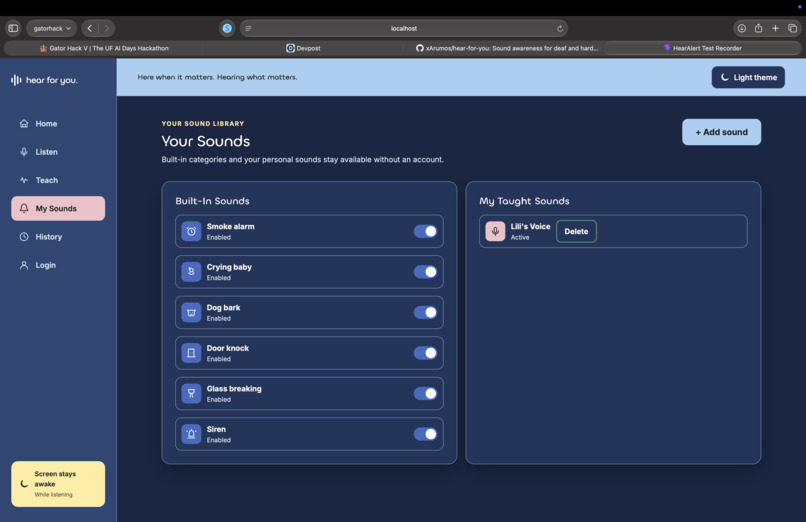The height and width of the screenshot is (522, 806).
Task: Click the browser share icon
Action: (x=759, y=28)
